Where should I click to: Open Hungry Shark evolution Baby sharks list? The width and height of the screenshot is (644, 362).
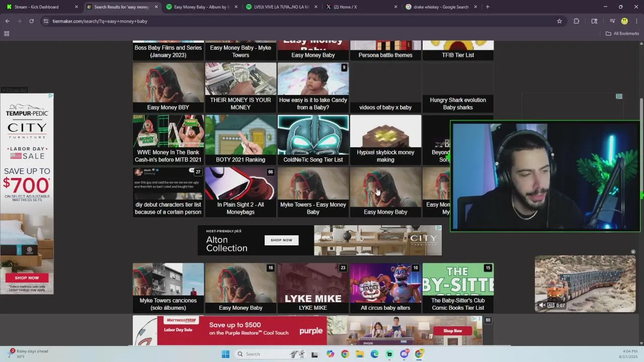pos(458,87)
